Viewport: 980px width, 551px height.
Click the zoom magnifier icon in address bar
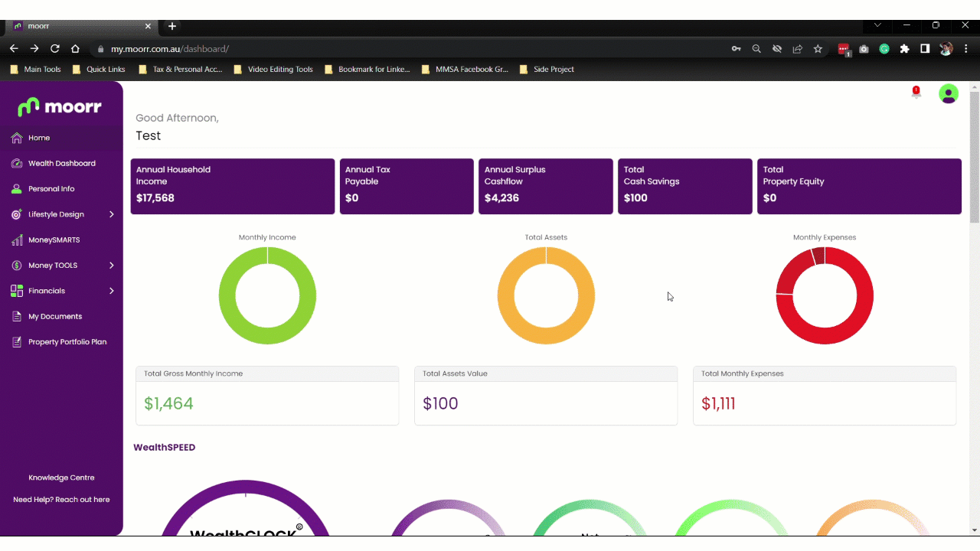tap(756, 49)
